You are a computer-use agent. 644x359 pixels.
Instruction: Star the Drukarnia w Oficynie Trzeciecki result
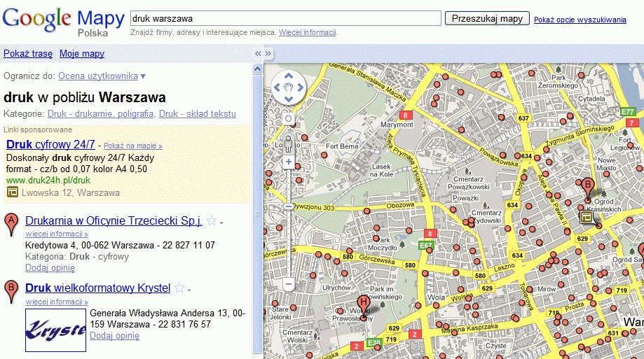pos(212,220)
